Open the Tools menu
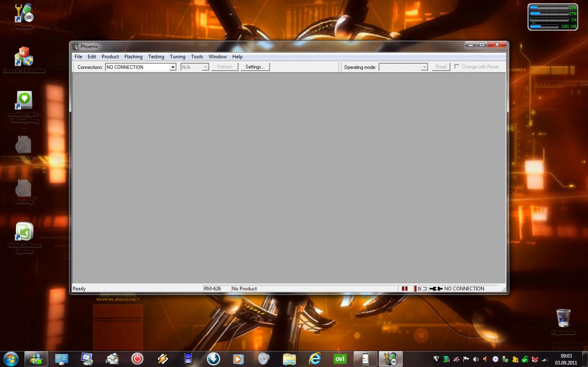Viewport: 588px width, 367px height. [197, 57]
